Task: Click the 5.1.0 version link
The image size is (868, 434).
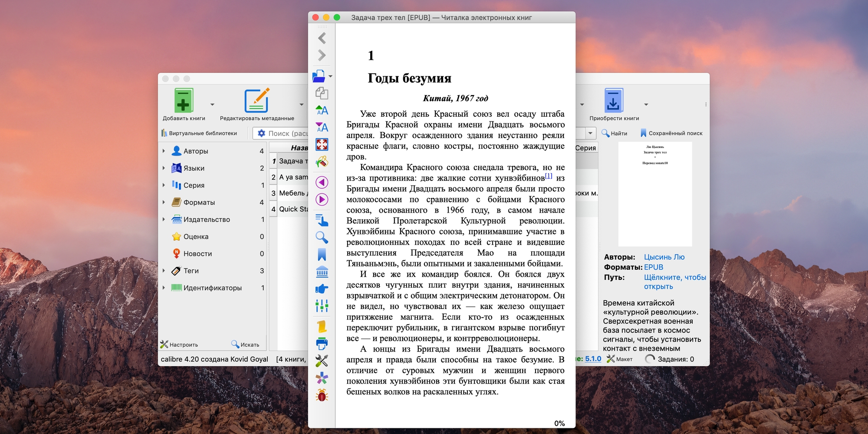Action: pyautogui.click(x=593, y=359)
